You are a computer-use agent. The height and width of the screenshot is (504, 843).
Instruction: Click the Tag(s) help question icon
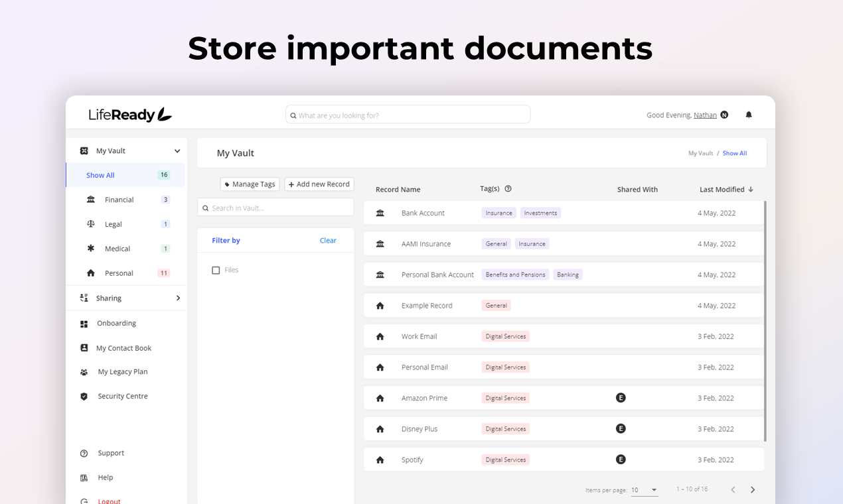point(508,188)
